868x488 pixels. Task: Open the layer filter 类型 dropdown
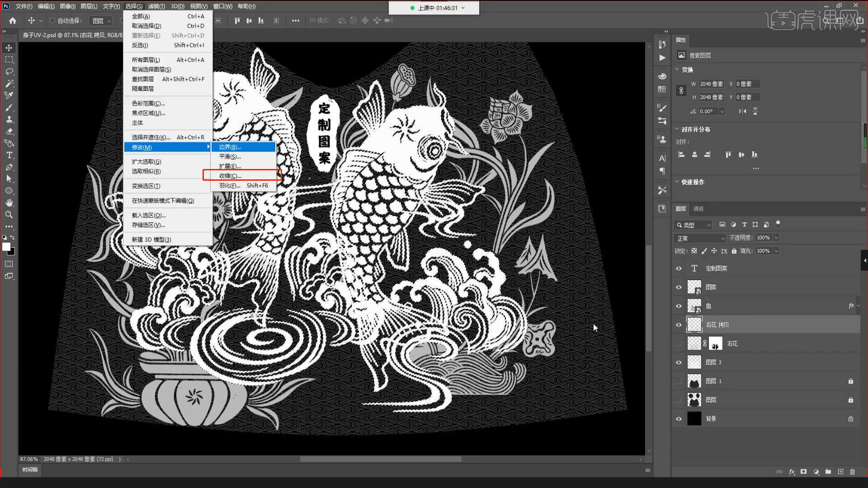(x=693, y=225)
